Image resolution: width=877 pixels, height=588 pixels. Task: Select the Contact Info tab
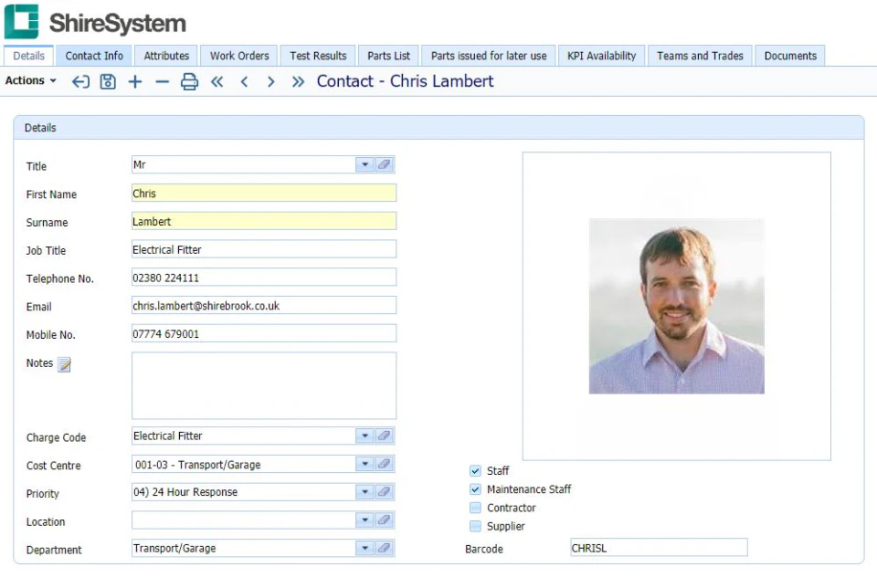(x=93, y=56)
